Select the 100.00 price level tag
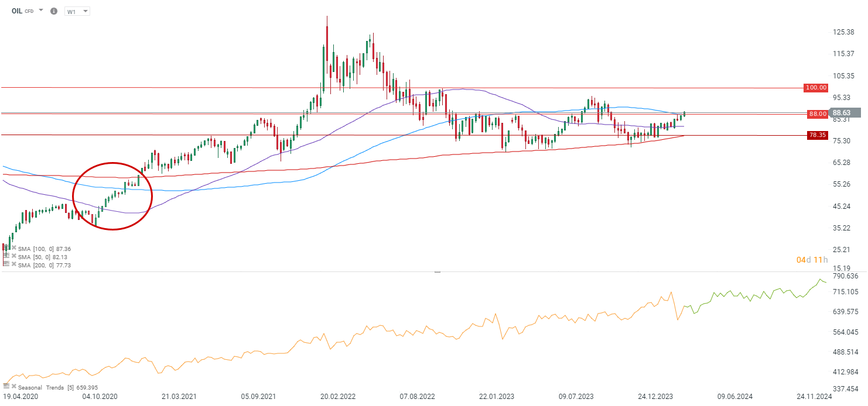This screenshot has height=406, width=868. (816, 88)
